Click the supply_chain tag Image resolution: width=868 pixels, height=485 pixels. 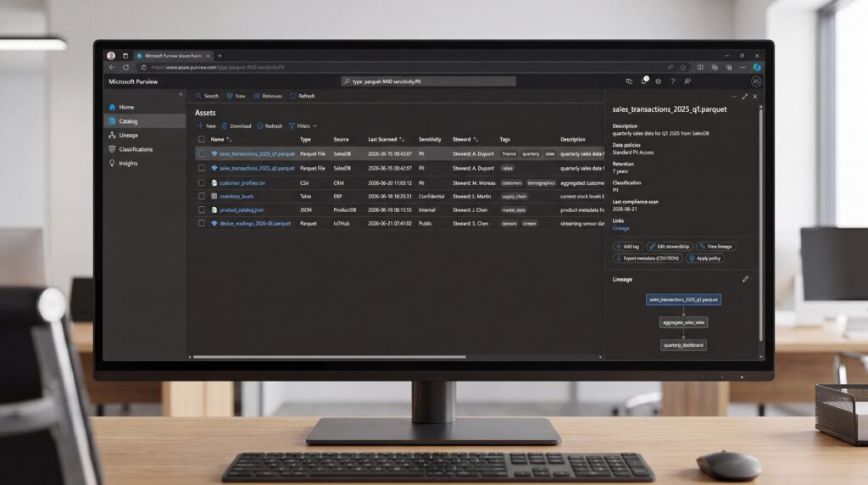515,197
